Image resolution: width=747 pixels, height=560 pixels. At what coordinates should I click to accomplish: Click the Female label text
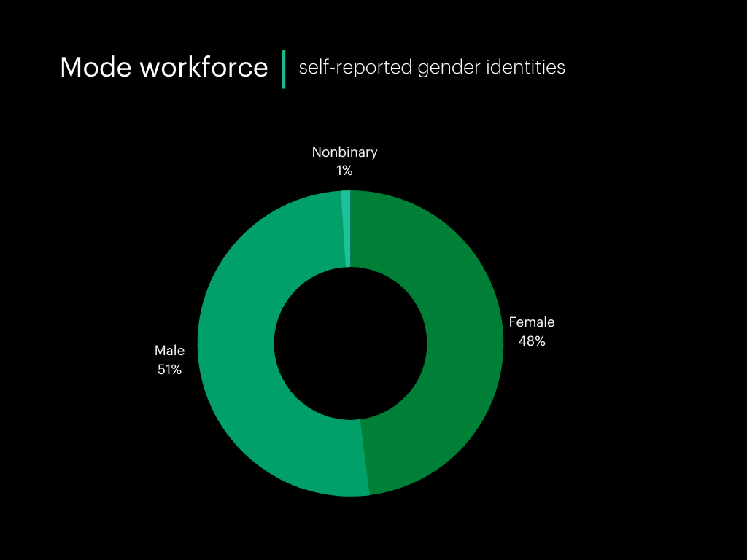click(533, 322)
